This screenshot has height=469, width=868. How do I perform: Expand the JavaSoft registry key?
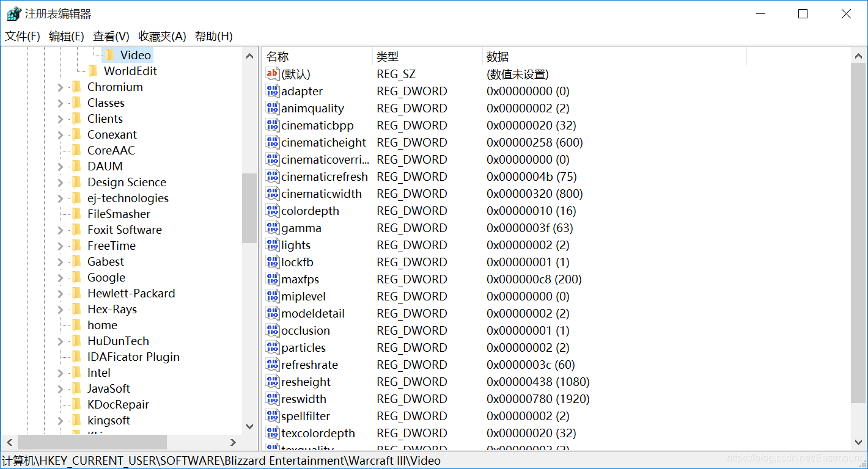coord(61,389)
